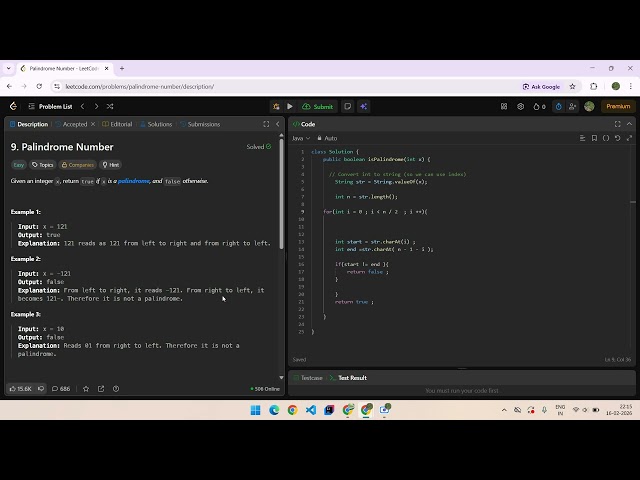The height and width of the screenshot is (480, 640).
Task: Open the browser extensions puzzle icon
Action: tap(594, 87)
